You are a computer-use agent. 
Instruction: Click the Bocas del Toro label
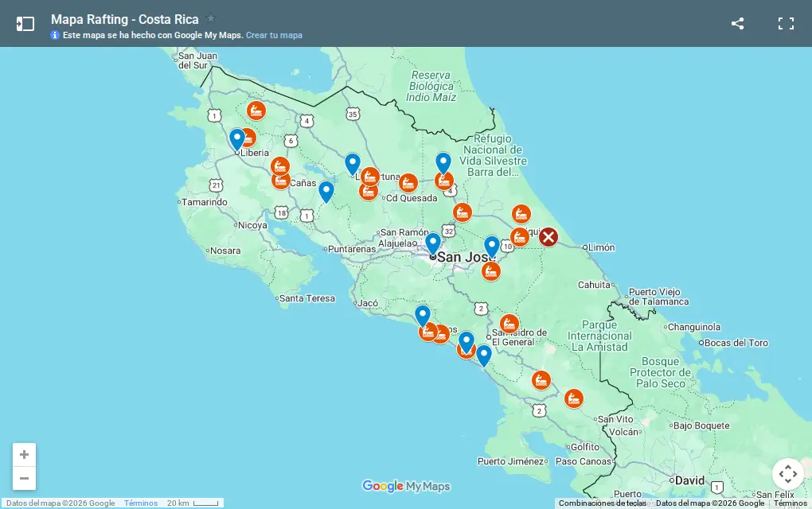pyautogui.click(x=736, y=343)
